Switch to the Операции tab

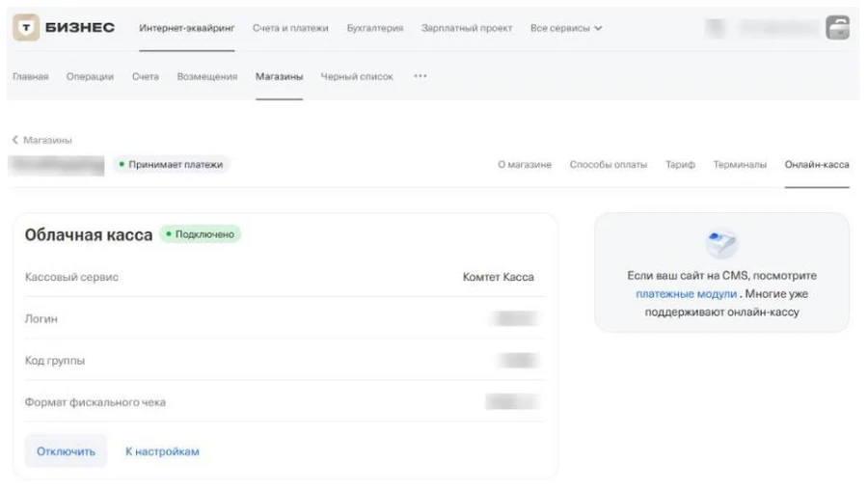(x=90, y=77)
